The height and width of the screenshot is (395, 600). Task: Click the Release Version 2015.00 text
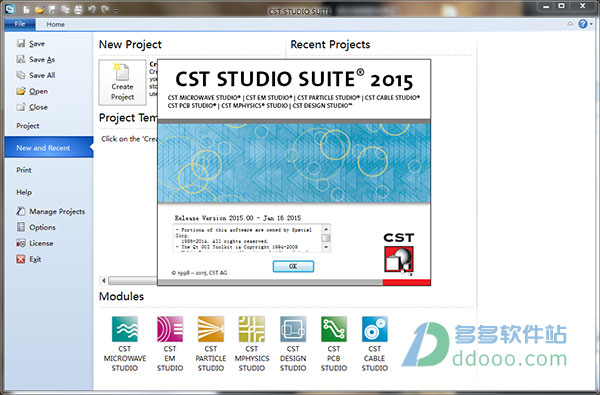[238, 218]
